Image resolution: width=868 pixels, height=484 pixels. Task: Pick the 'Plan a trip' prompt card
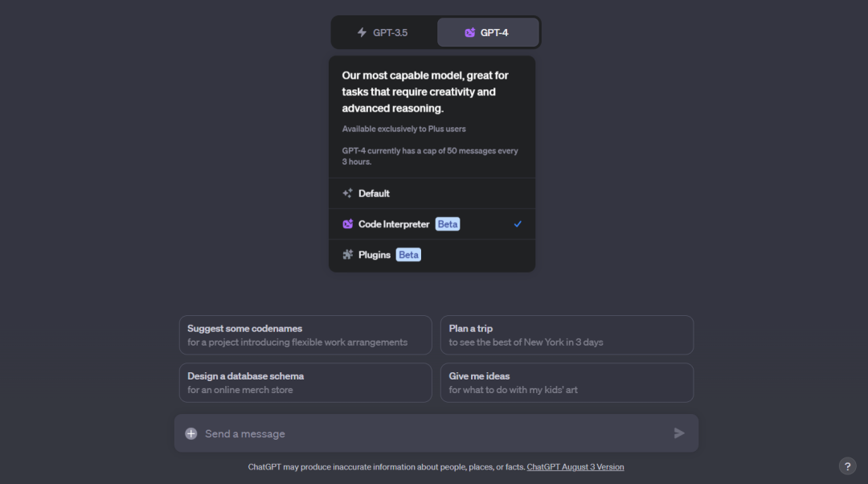click(x=567, y=335)
